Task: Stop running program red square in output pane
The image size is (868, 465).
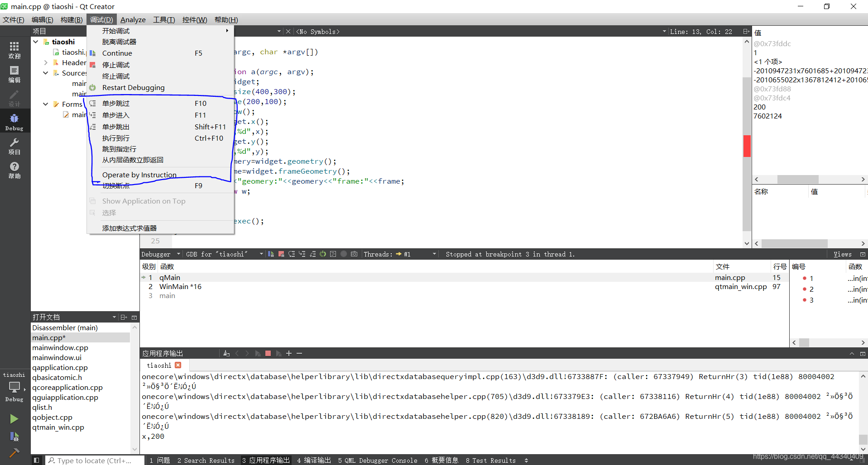Action: click(x=268, y=353)
